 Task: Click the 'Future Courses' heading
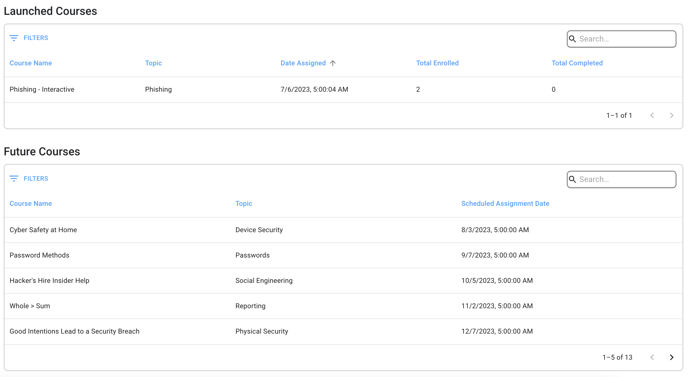pos(42,151)
